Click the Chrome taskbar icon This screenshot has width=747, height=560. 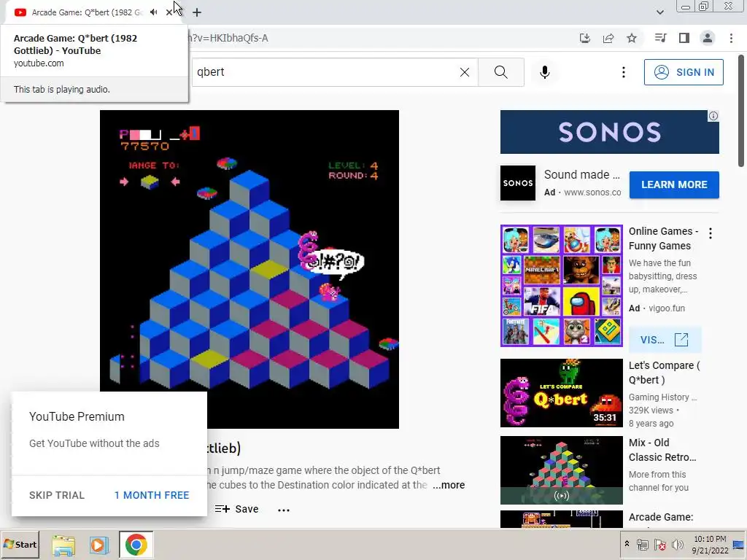136,545
